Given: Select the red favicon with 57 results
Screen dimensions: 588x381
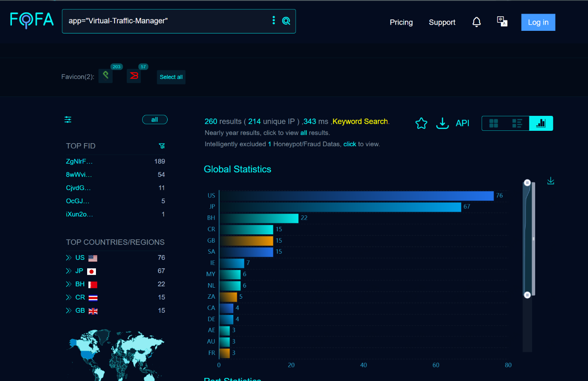Looking at the screenshot, I should tap(134, 76).
